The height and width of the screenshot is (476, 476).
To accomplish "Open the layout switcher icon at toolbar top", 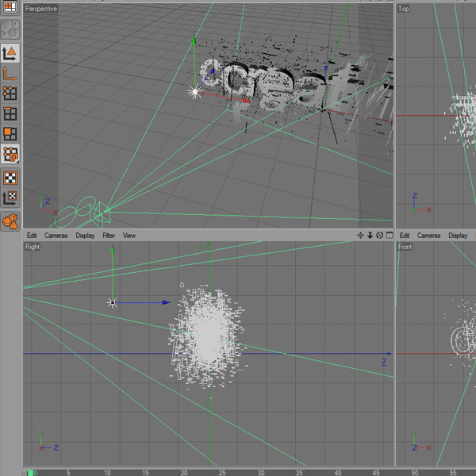I will click(x=10, y=6).
